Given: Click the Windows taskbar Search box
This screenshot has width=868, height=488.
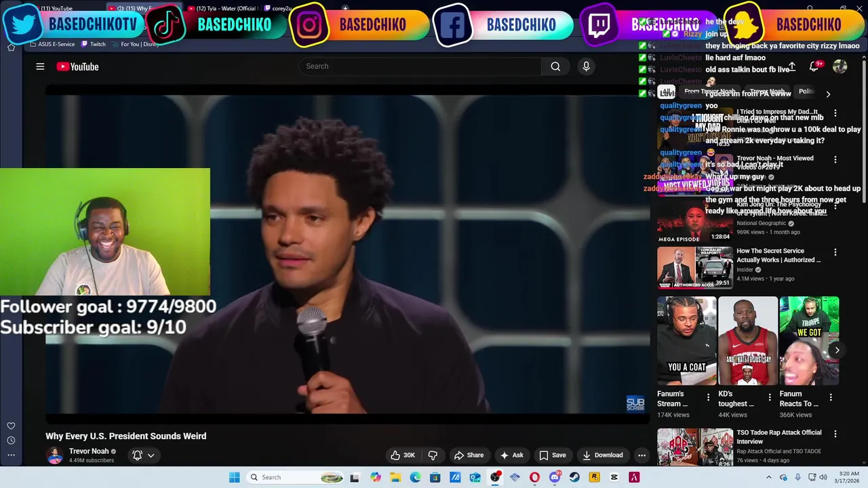Looking at the screenshot, I should point(294,477).
